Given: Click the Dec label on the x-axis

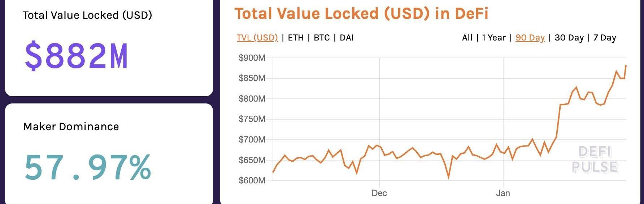Looking at the screenshot, I should point(379,193).
